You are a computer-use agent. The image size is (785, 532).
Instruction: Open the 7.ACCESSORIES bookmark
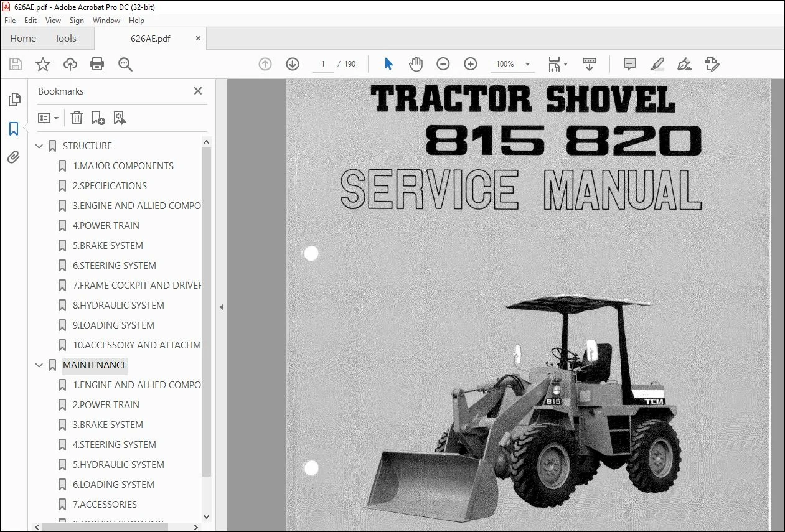click(105, 505)
